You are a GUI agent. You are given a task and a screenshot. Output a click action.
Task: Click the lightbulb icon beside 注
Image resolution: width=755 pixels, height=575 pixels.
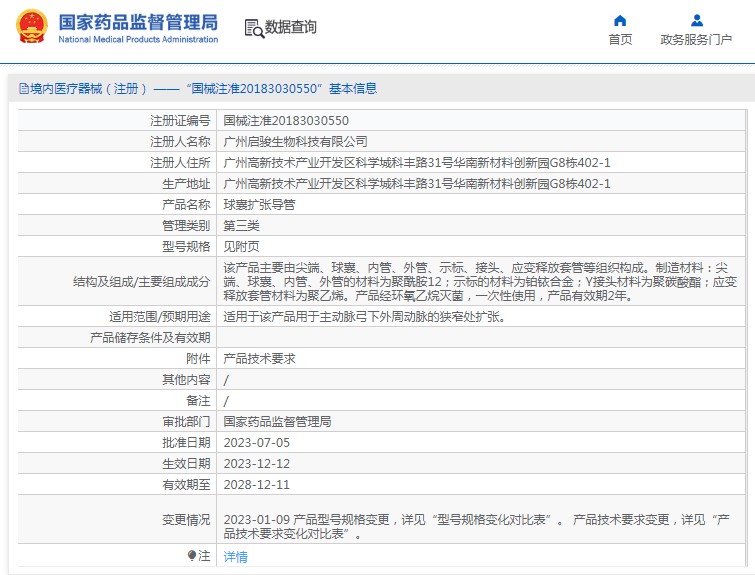point(192,556)
